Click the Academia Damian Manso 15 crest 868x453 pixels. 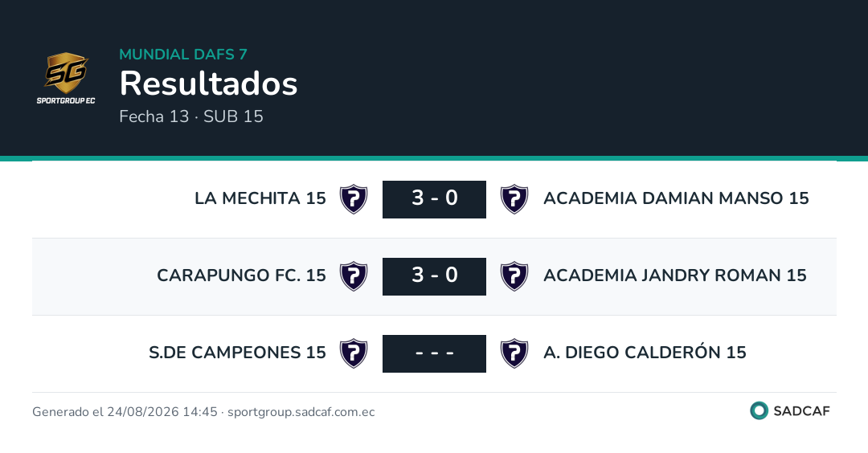514,199
